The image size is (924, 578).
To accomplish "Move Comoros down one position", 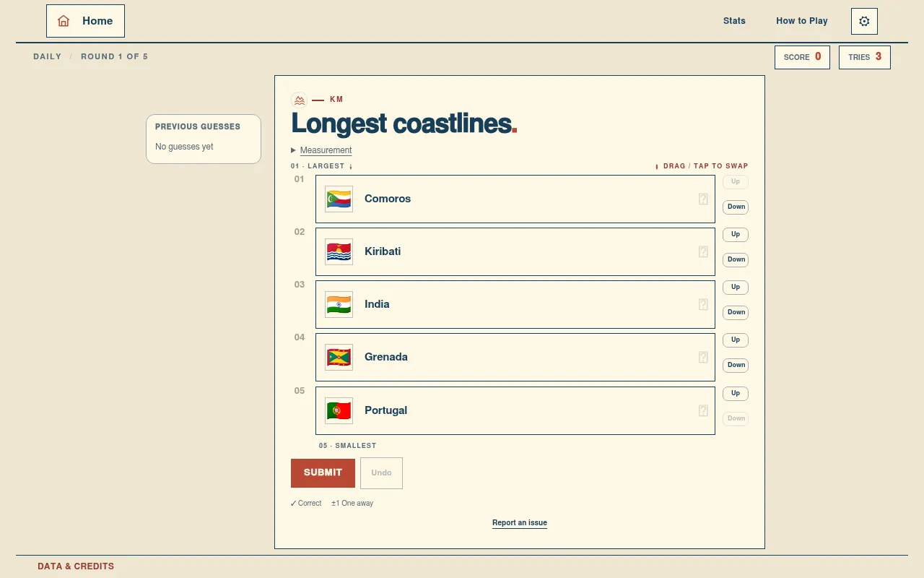I will [x=736, y=207].
